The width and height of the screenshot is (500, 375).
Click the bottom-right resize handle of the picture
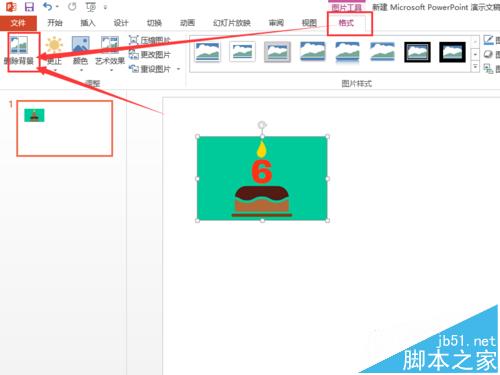pos(328,220)
